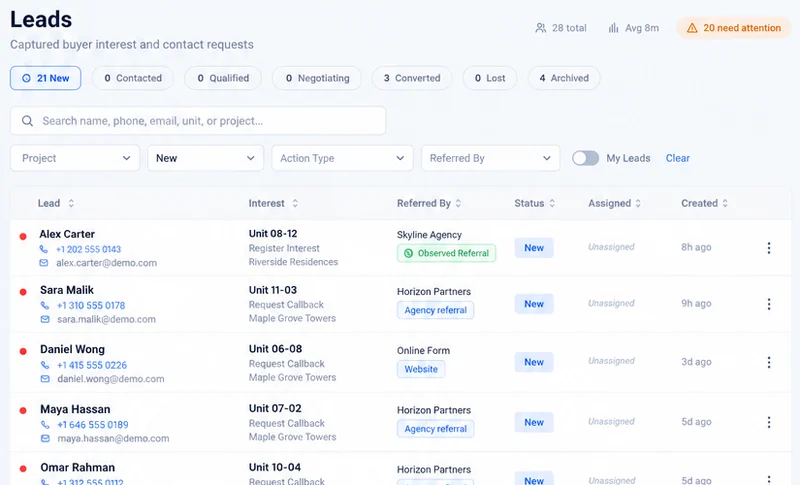Click the 8h ago created time
The height and width of the screenshot is (485, 800).
(x=696, y=247)
